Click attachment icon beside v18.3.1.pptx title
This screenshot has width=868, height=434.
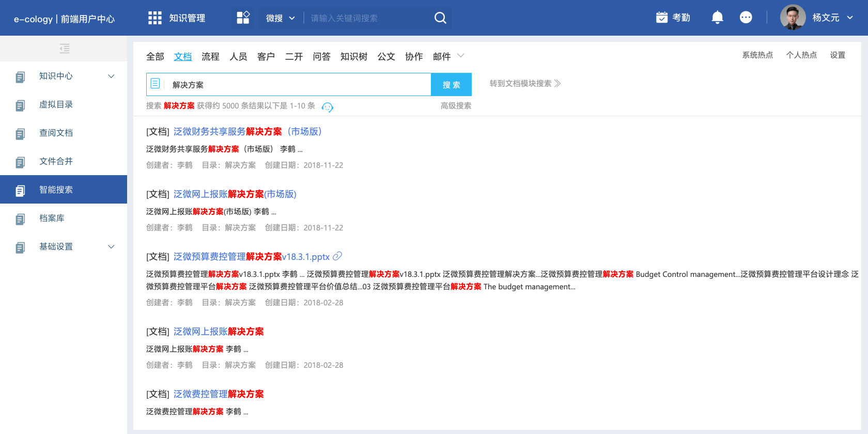click(x=337, y=256)
